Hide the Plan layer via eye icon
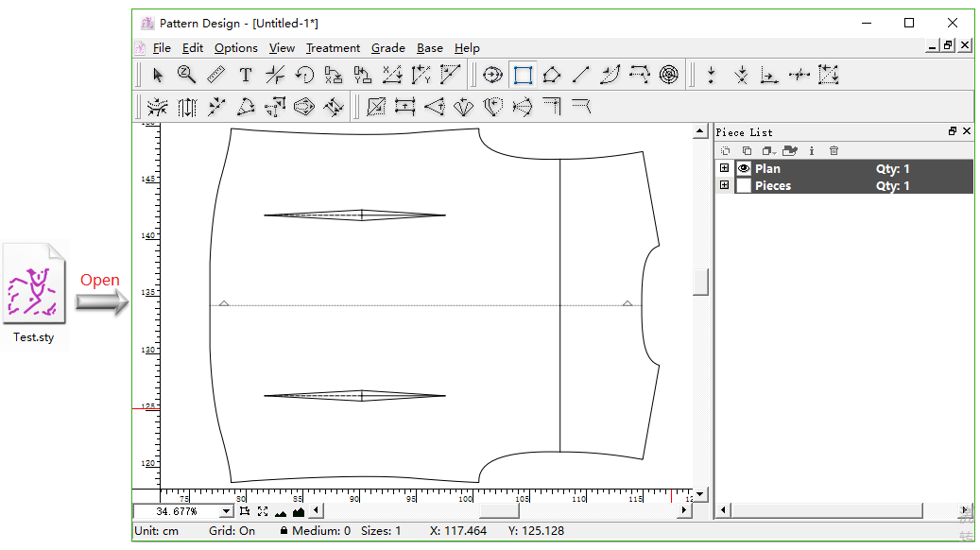 tap(744, 169)
